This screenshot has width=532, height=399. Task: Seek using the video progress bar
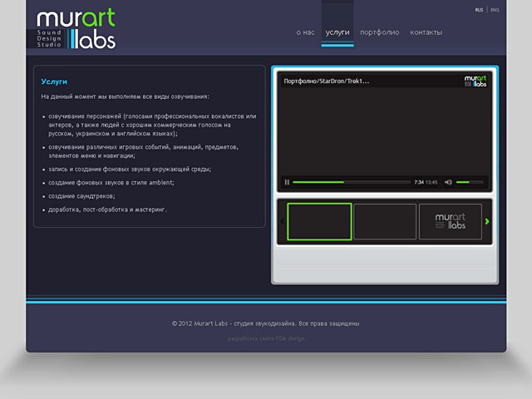351,182
